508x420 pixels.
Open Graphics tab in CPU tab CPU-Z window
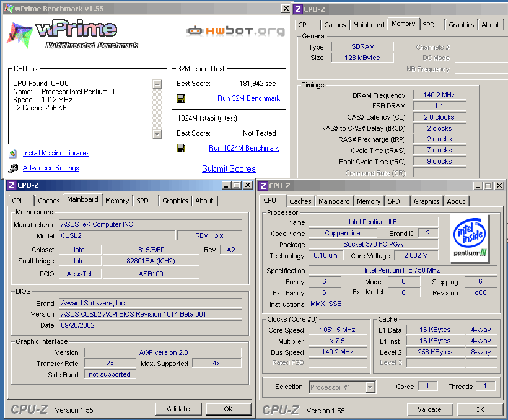pyautogui.click(x=427, y=201)
